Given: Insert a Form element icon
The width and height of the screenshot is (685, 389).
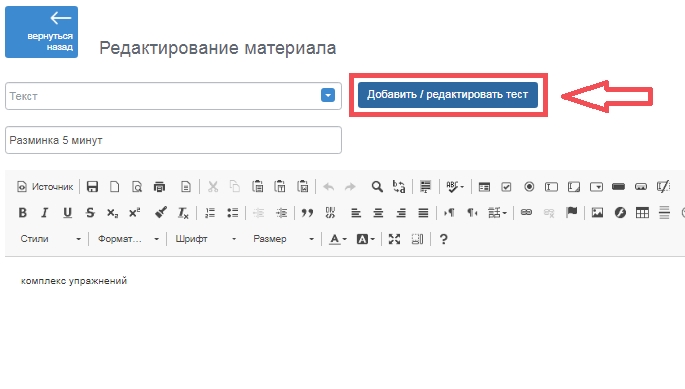Looking at the screenshot, I should point(484,187).
